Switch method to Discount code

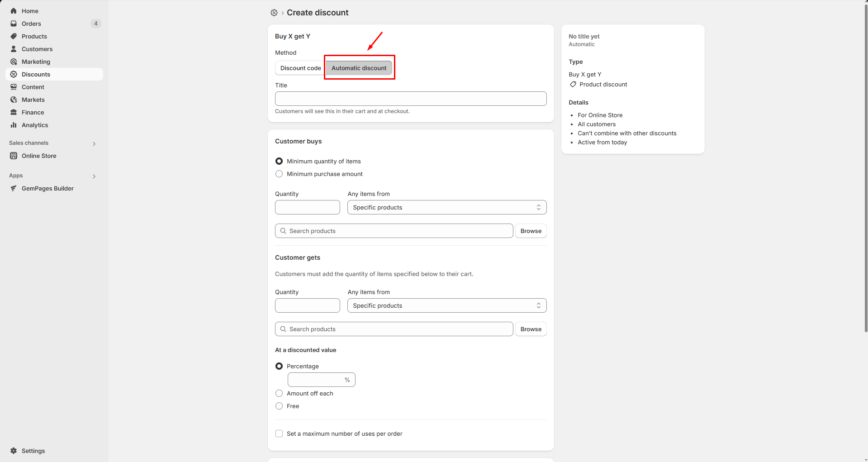(300, 68)
